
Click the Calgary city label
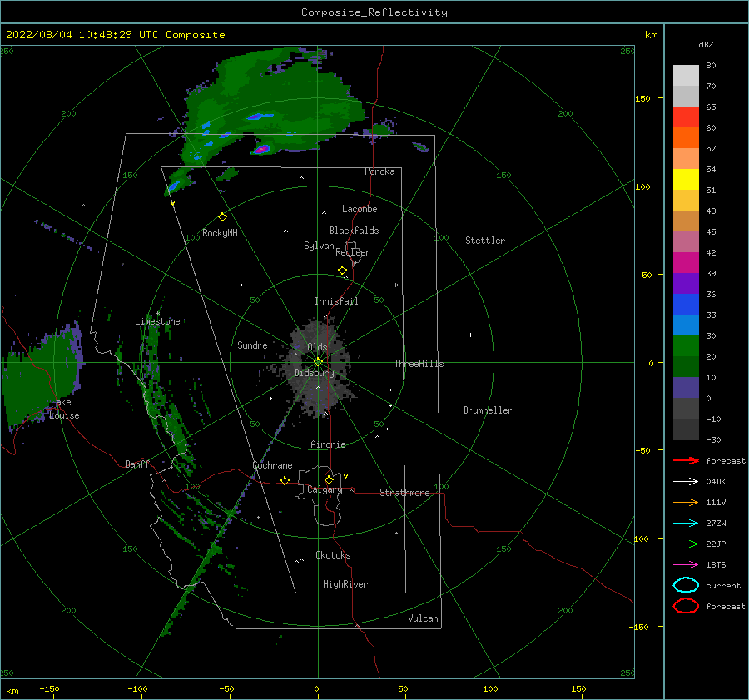click(x=325, y=489)
